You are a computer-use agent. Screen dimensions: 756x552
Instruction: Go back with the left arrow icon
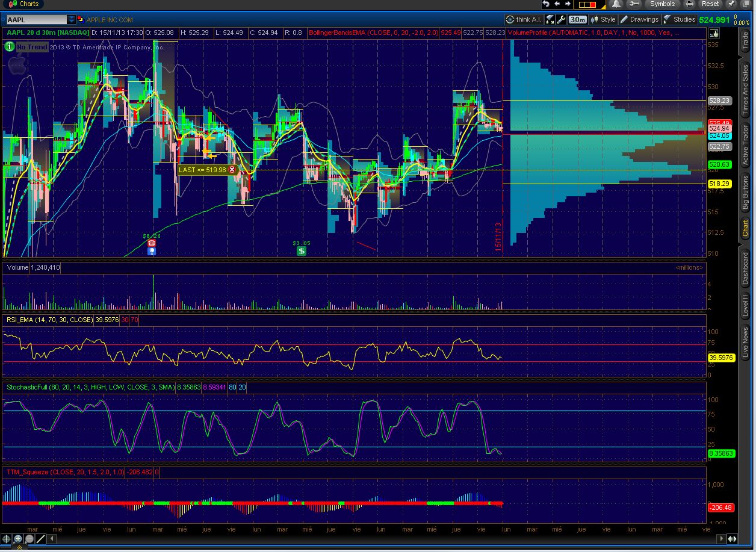pos(557,4)
